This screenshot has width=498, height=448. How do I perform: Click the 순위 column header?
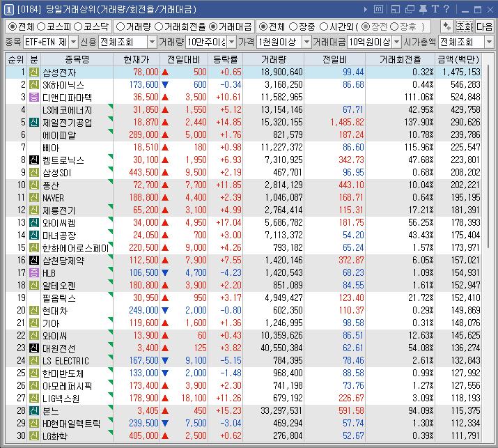tap(16, 59)
